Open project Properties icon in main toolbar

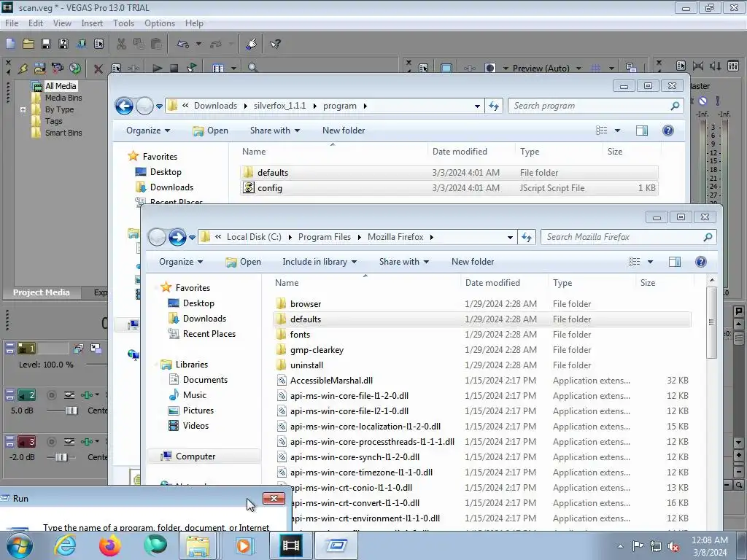coord(98,44)
